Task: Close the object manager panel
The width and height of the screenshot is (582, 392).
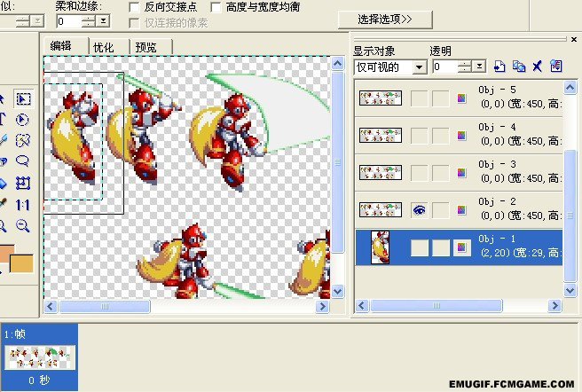Action: (573, 39)
